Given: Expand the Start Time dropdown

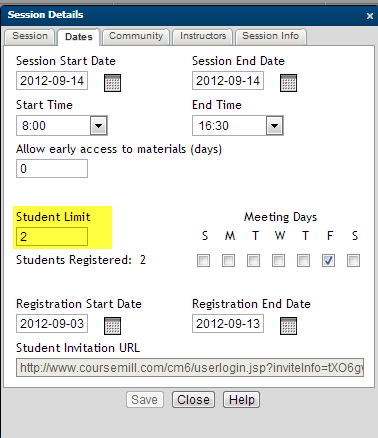Looking at the screenshot, I should point(98,126).
